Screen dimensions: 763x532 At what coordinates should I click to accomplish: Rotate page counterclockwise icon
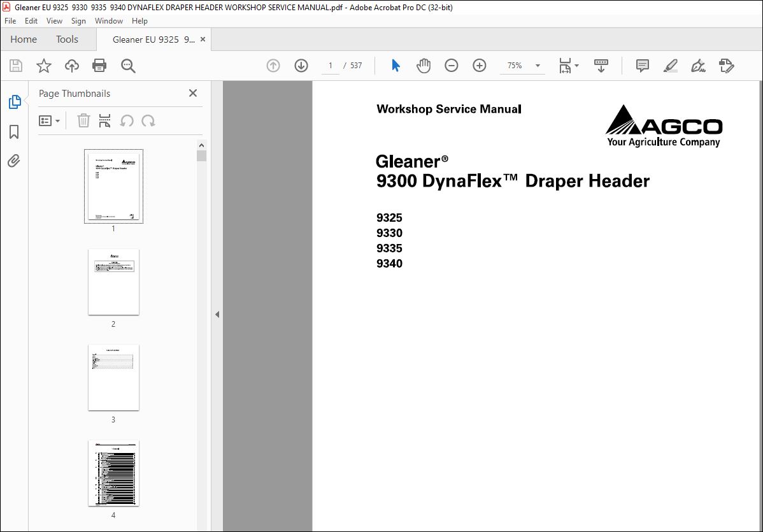click(127, 120)
